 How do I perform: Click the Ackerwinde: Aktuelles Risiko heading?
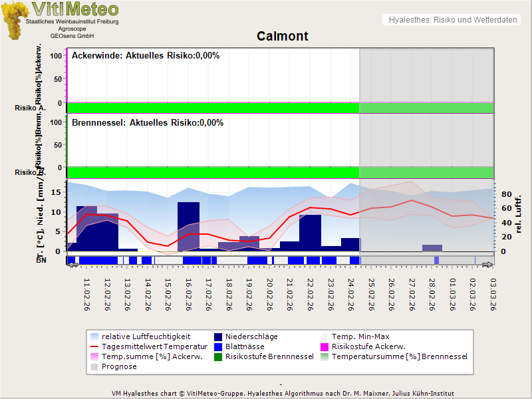coord(146,56)
